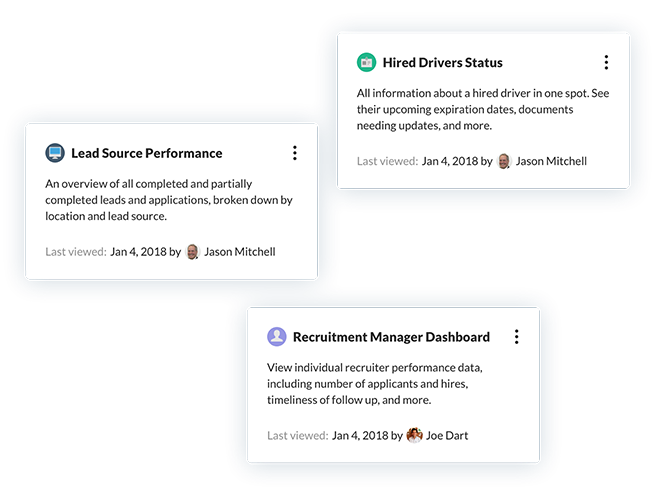Click Joe Dart's avatar photo
This screenshot has height=500, width=655.
pos(414,435)
